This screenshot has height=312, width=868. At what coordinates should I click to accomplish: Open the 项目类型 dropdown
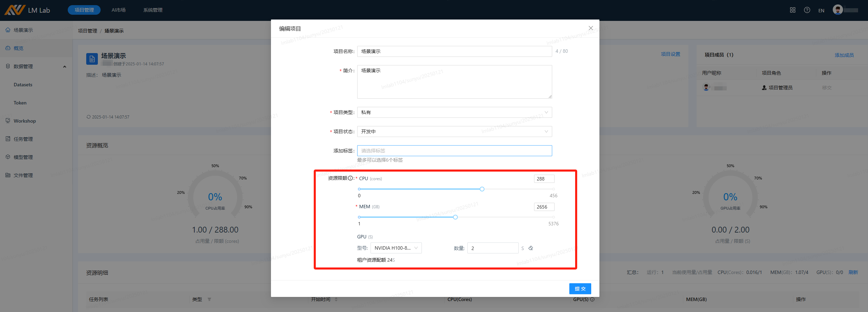point(454,112)
